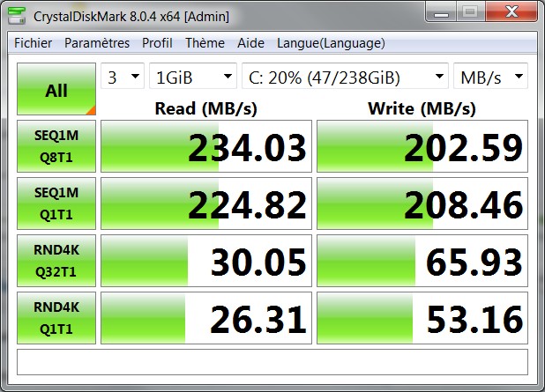Close the CrystalDiskMark window
545x392 pixels.
[511, 12]
